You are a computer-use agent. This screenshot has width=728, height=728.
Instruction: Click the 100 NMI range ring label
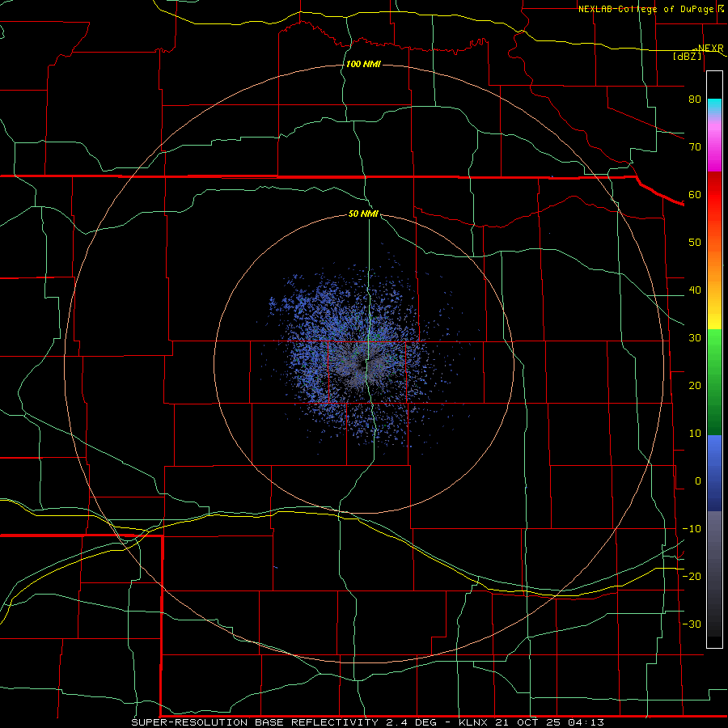[x=363, y=64]
